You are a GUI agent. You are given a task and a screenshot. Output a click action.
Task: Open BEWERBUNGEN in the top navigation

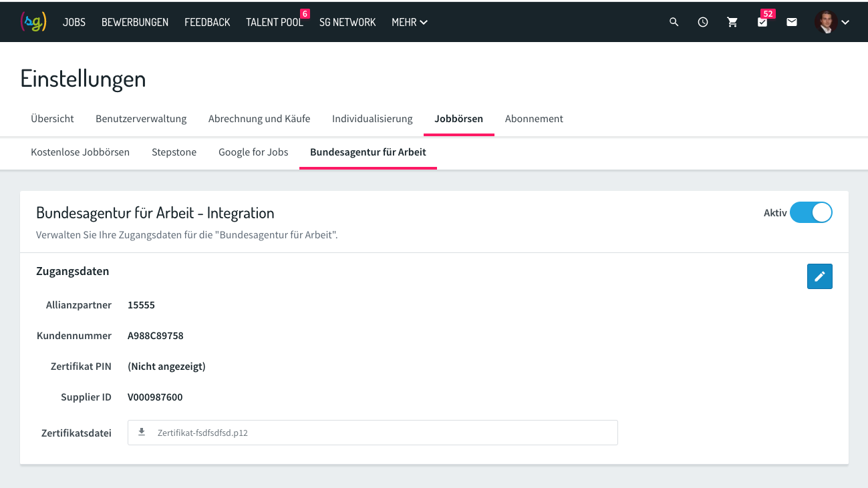135,22
